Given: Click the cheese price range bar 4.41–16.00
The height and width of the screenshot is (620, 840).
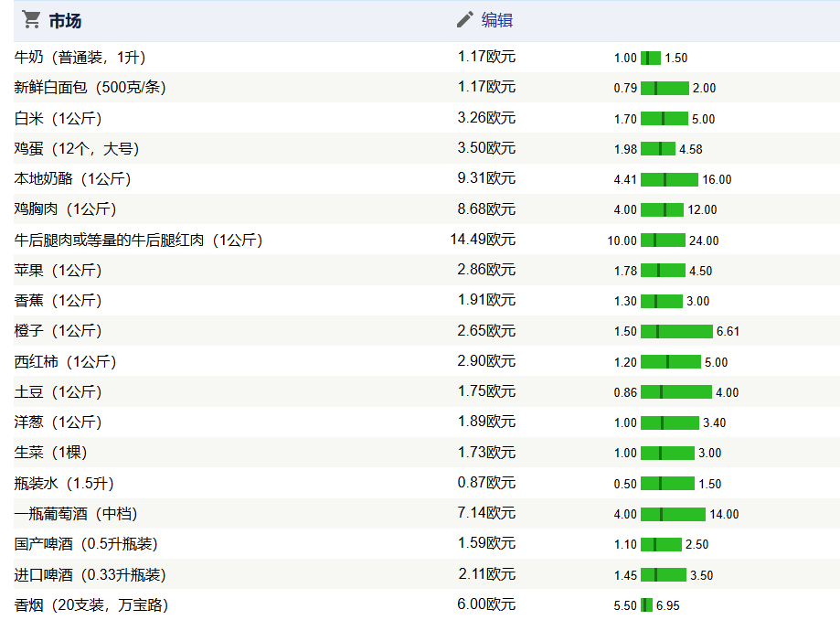Looking at the screenshot, I should 669,179.
